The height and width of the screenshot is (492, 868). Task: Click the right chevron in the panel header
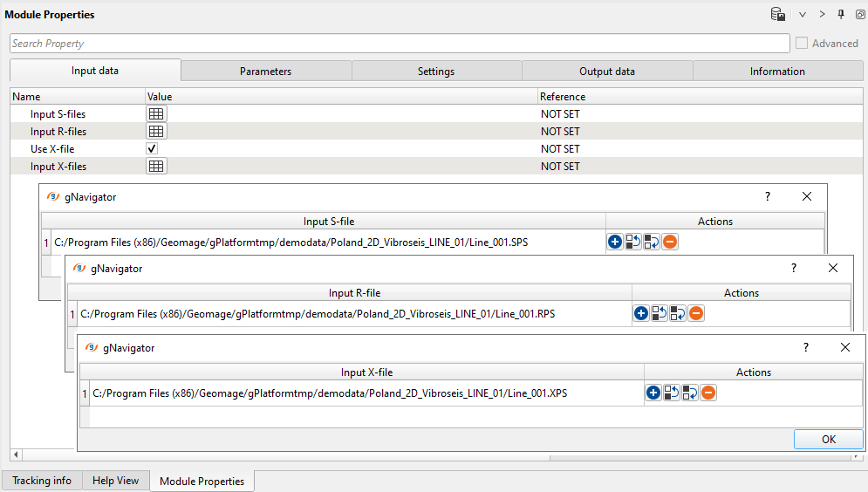[x=822, y=15]
